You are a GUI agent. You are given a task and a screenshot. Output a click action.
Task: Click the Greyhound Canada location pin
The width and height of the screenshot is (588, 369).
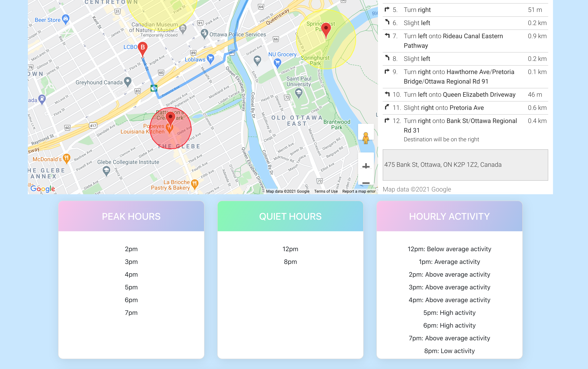click(128, 82)
